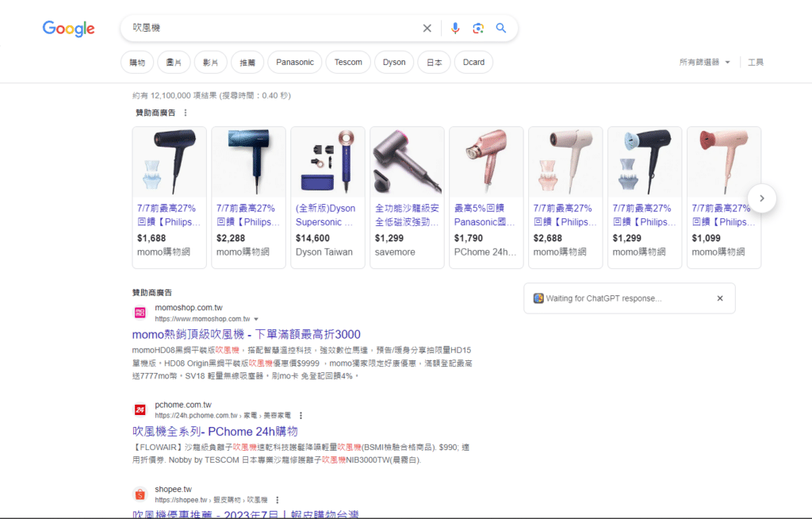Click the ChatGPT extension icon in panel
This screenshot has width=812, height=519.
[538, 298]
